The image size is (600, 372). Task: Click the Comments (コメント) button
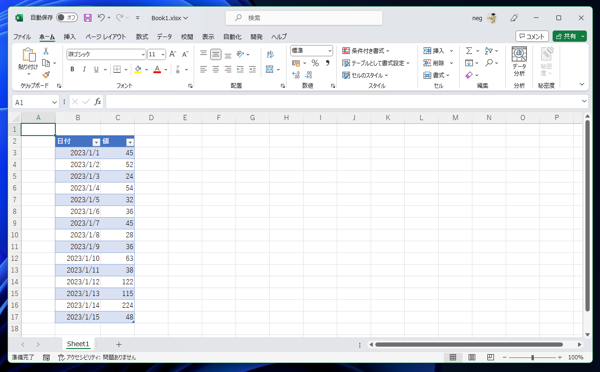(x=532, y=36)
